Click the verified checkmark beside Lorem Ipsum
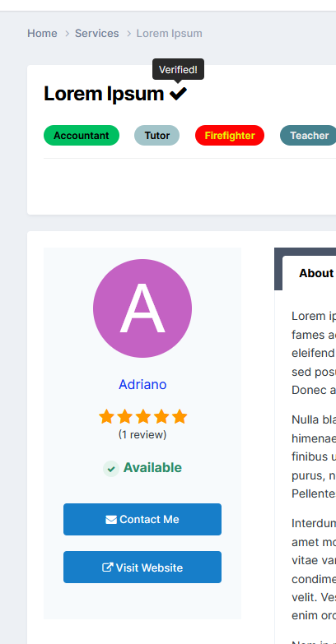336x644 pixels. click(178, 94)
